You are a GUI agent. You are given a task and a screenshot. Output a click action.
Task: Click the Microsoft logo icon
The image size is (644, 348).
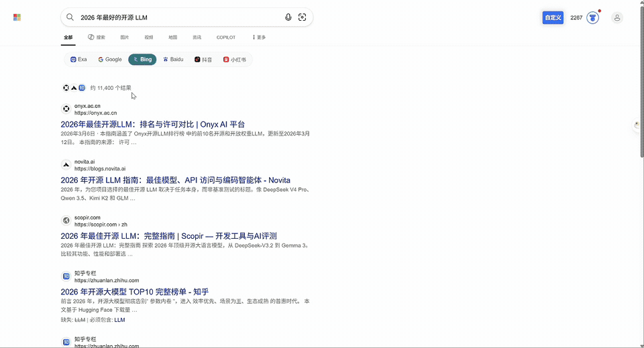17,17
